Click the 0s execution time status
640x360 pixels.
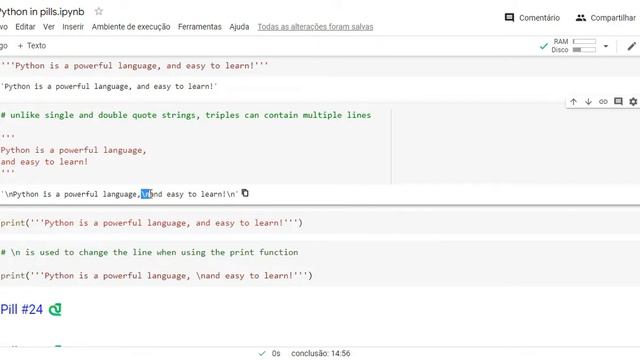(276, 353)
